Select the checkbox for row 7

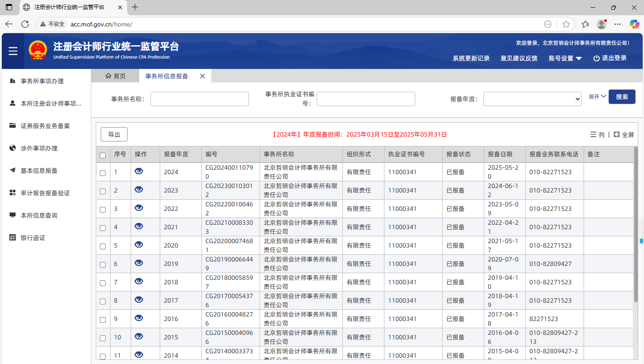tap(103, 283)
